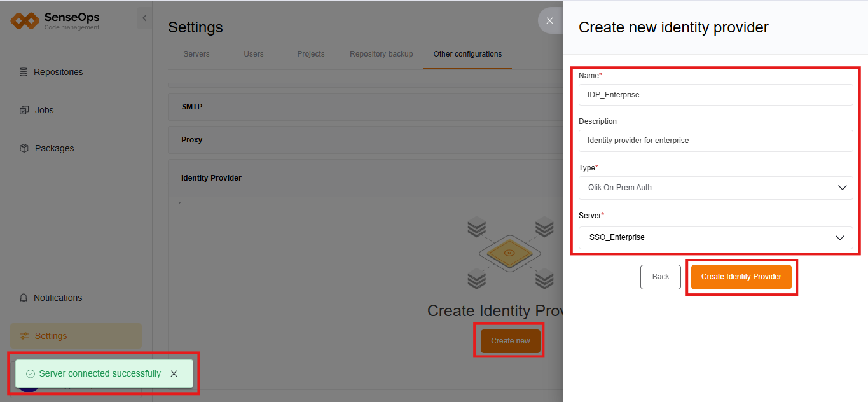The width and height of the screenshot is (868, 402).
Task: Click the Create Identity Provider button
Action: [x=741, y=277]
